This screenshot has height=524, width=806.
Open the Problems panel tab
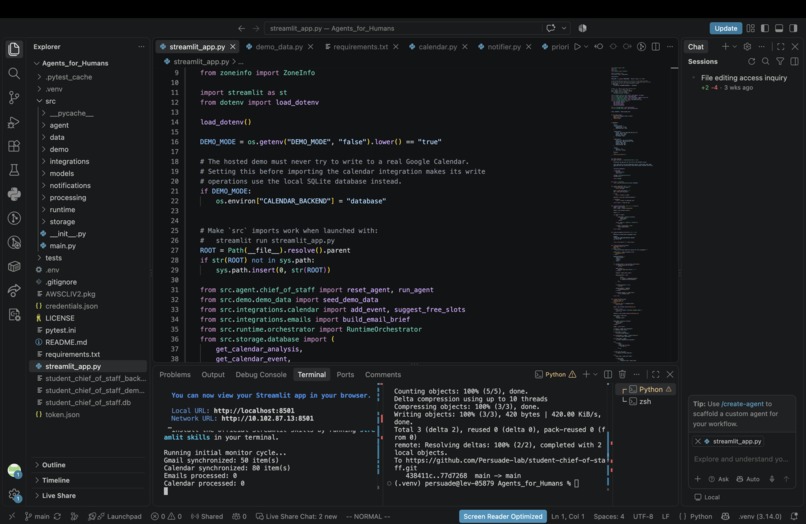(175, 374)
